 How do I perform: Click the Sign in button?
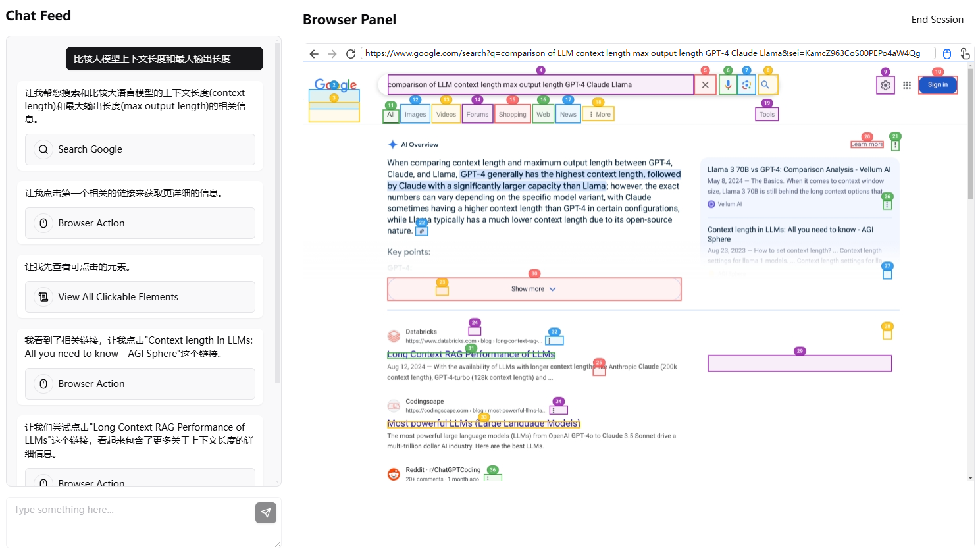point(938,85)
